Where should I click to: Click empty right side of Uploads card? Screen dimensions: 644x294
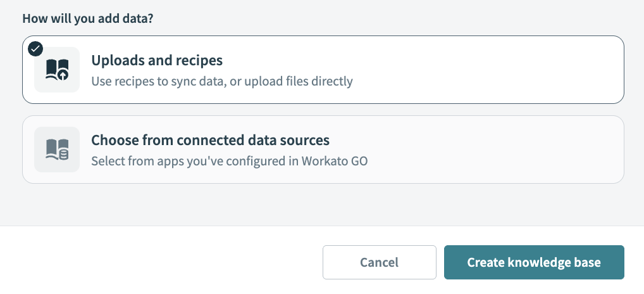coord(506,70)
